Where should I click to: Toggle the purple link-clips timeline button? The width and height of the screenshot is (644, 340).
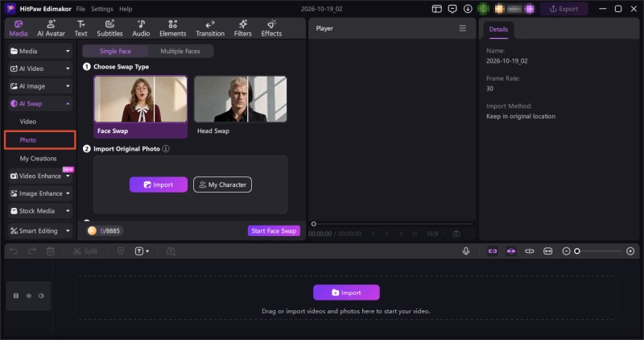tap(493, 251)
